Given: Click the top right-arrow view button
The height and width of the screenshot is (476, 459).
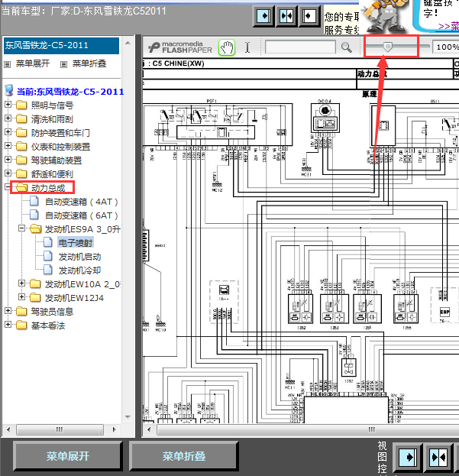Looking at the screenshot, I should pyautogui.click(x=263, y=16).
